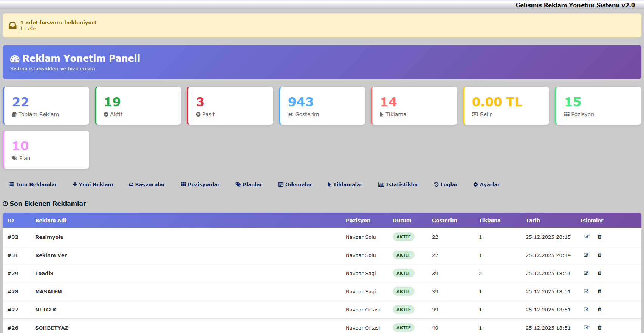Viewport: 644px width, 333px height.
Task: Click the Odemeler navigation link
Action: tap(295, 184)
